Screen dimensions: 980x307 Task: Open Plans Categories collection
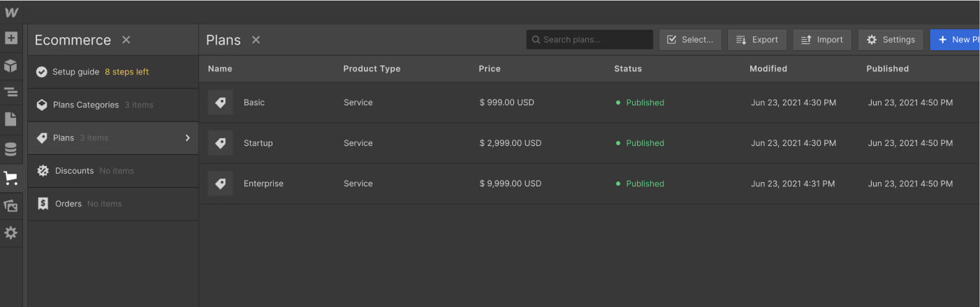[86, 105]
